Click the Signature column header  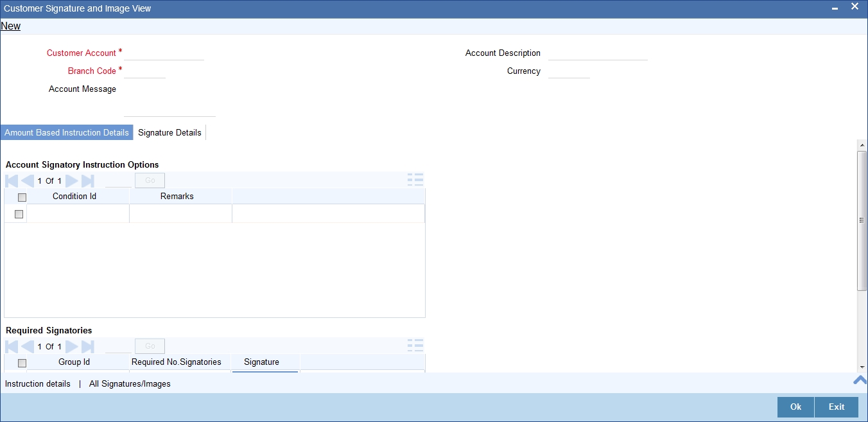[x=262, y=362]
